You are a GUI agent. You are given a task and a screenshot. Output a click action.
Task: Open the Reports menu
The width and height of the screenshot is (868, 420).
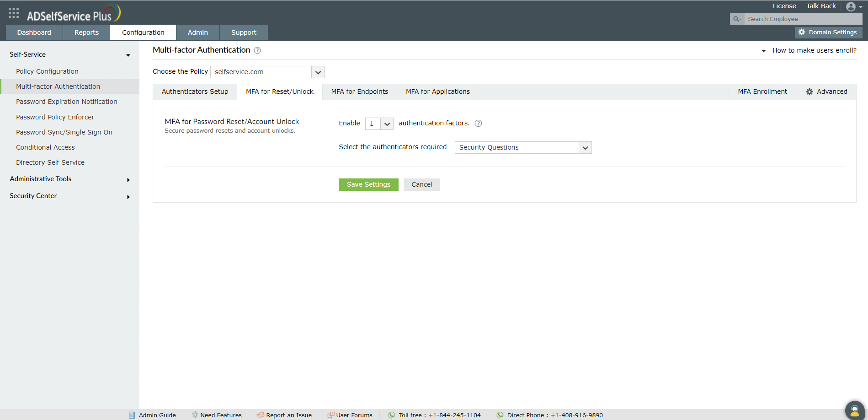86,32
